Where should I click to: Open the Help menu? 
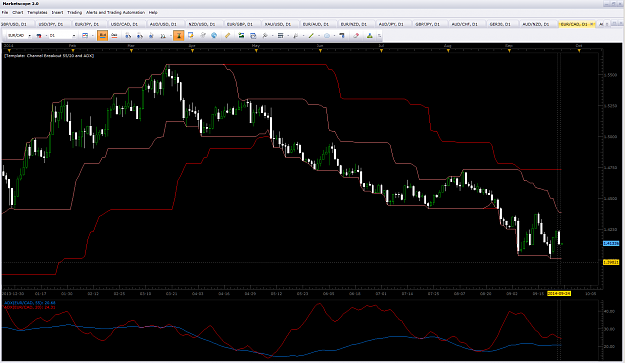coord(153,12)
